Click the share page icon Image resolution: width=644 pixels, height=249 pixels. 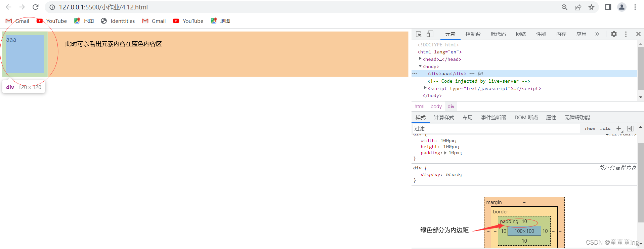tap(578, 7)
